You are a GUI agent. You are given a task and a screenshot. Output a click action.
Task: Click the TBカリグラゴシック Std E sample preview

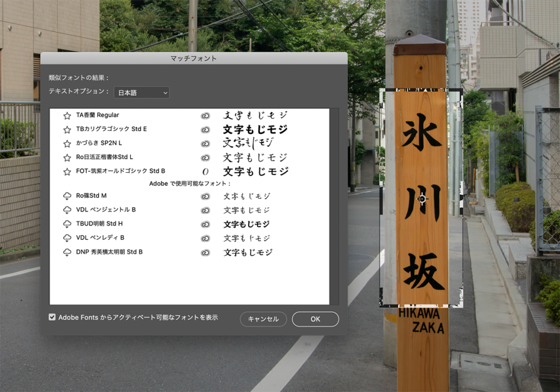click(255, 129)
